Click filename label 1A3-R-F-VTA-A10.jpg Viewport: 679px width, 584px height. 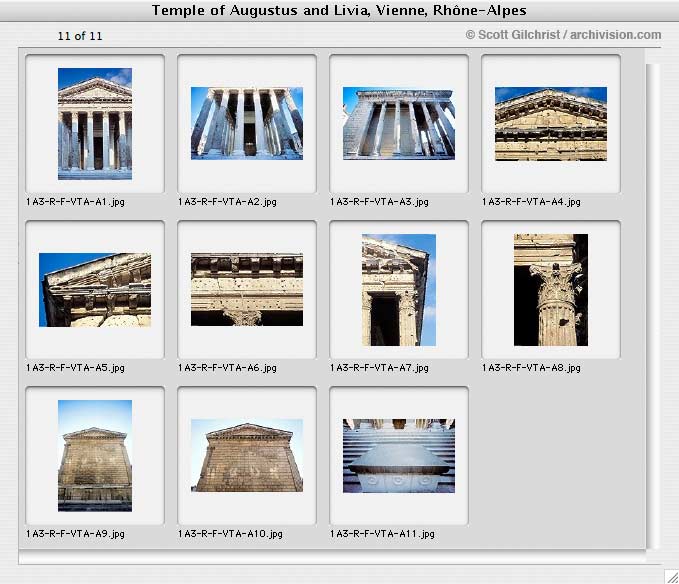pos(230,534)
